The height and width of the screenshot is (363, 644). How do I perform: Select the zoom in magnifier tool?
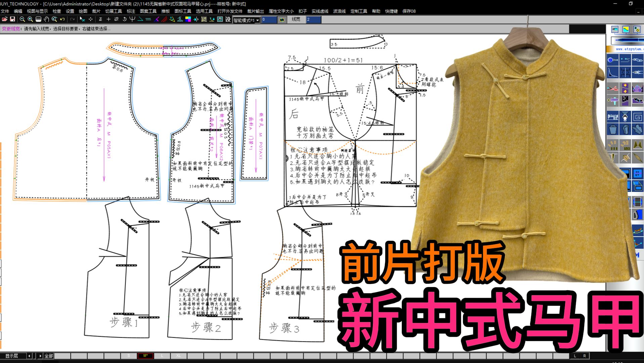[x=30, y=19]
